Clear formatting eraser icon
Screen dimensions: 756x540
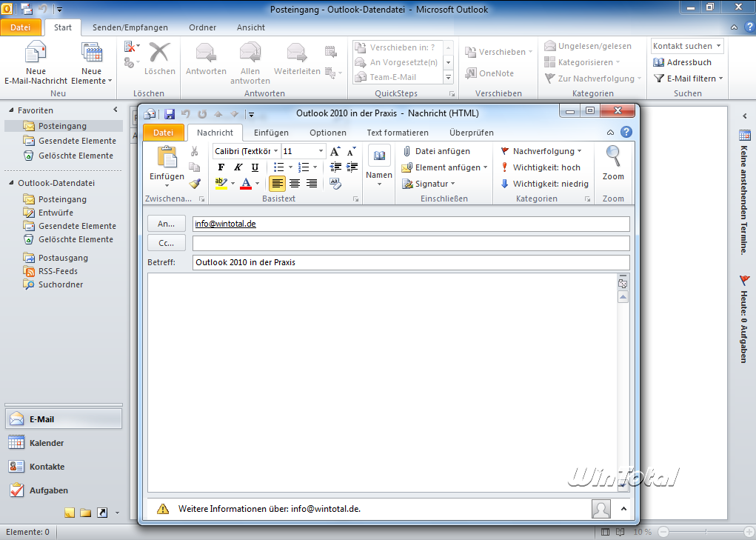335,183
